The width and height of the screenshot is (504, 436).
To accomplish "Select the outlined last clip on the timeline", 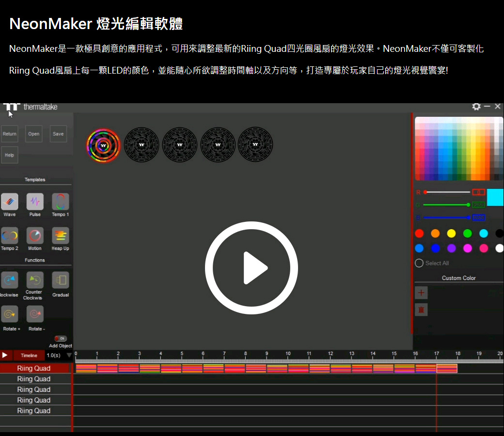I will pyautogui.click(x=447, y=368).
